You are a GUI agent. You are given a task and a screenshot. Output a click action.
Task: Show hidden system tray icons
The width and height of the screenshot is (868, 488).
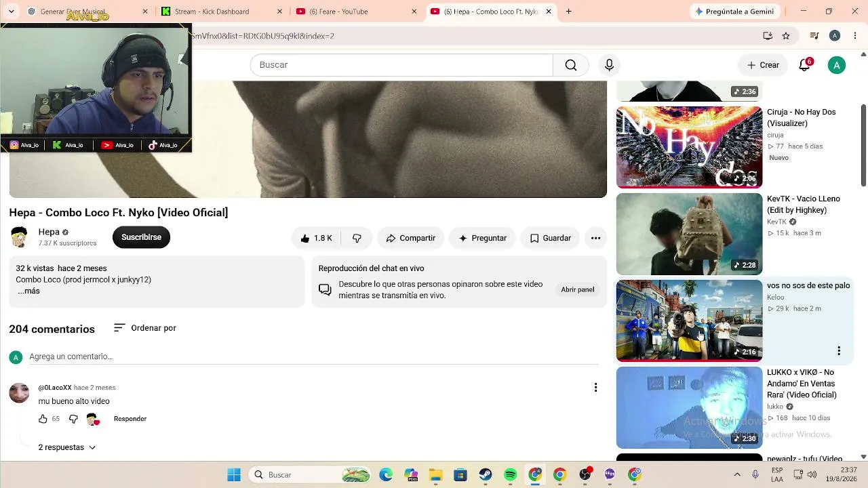[x=737, y=474]
